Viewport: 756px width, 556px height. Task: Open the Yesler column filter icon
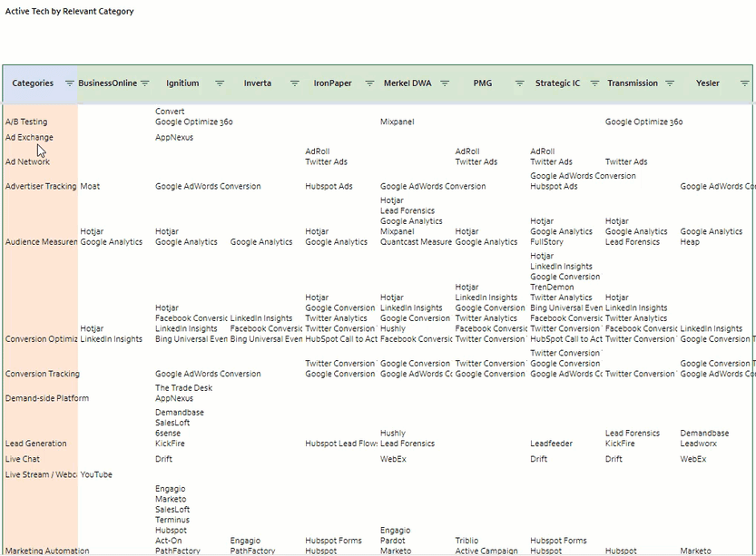pyautogui.click(x=745, y=83)
